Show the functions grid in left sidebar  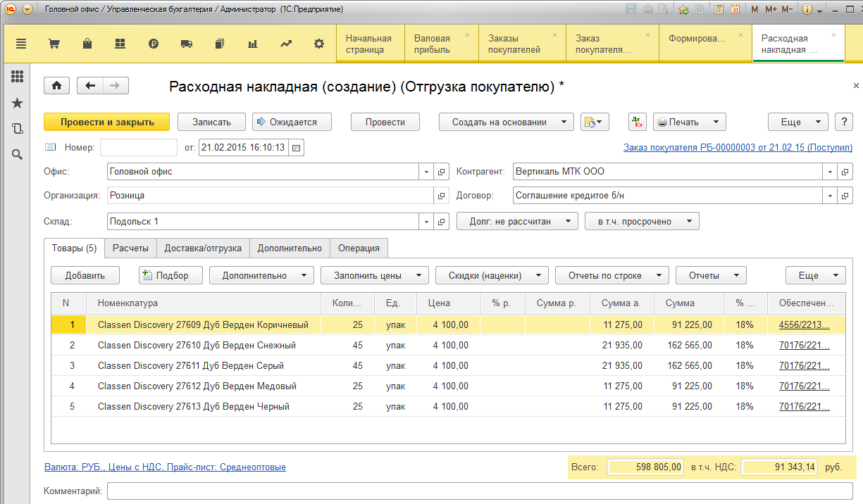(x=18, y=77)
